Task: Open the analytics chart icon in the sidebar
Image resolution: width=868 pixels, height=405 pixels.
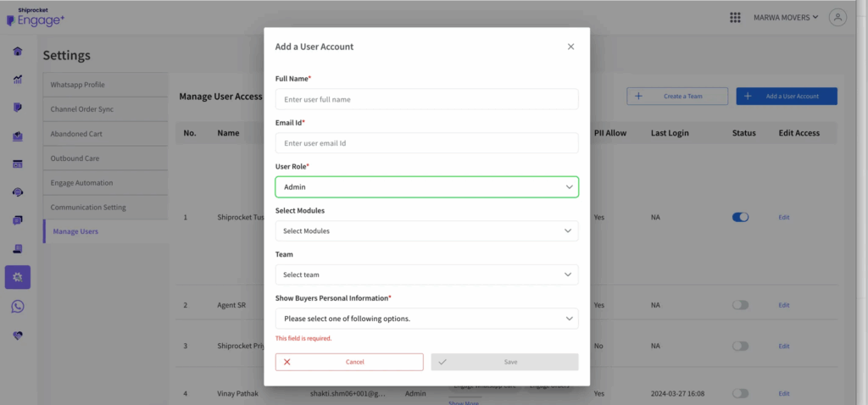Action: (x=18, y=80)
